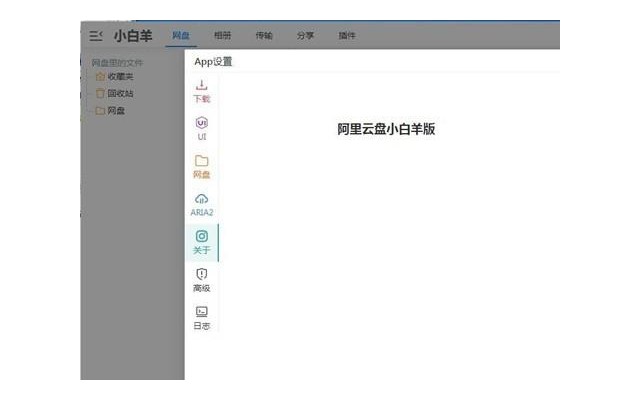Image resolution: width=640 pixels, height=400 pixels.
Task: Open the 日志 settings section
Action: pos(202,318)
